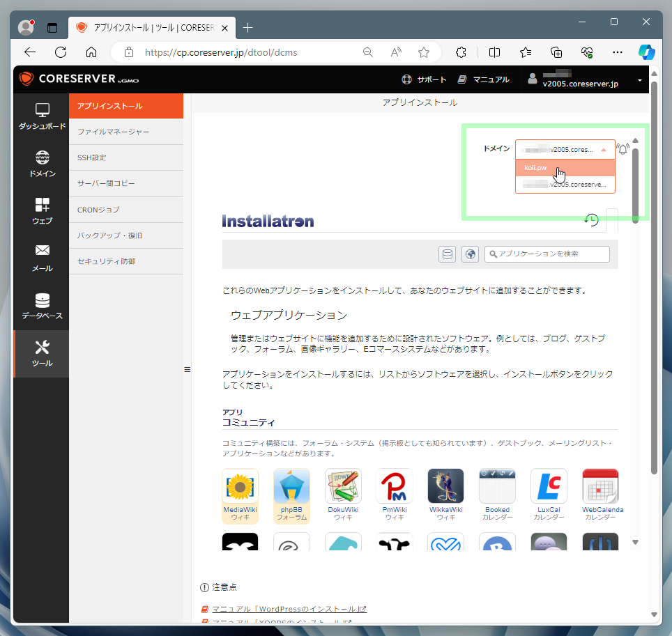Focus the アプリケーションを検索 search field
Image resolution: width=672 pixels, height=636 pixels.
(x=547, y=254)
